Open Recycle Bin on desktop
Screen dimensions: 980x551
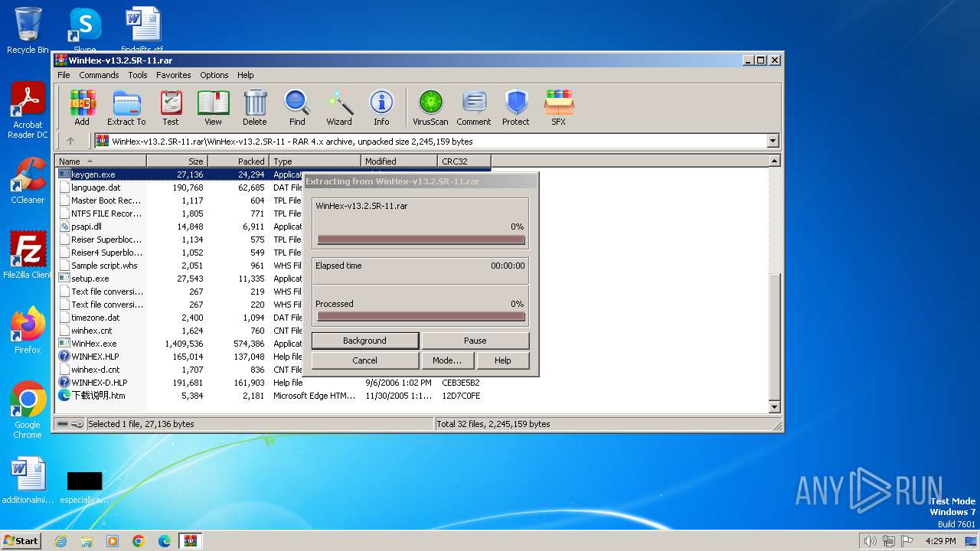coord(28,31)
